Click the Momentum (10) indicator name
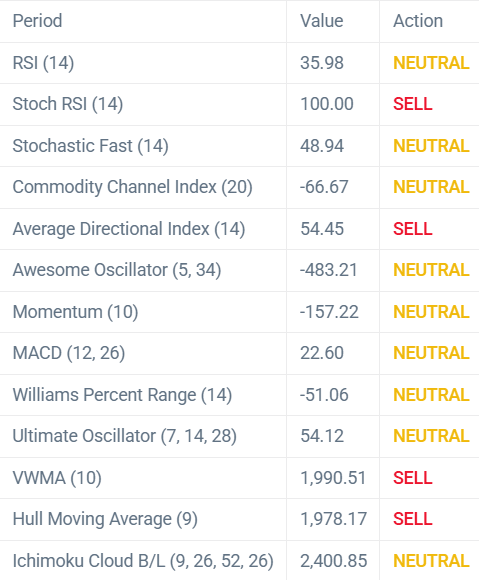This screenshot has height=580, width=479. click(x=75, y=312)
